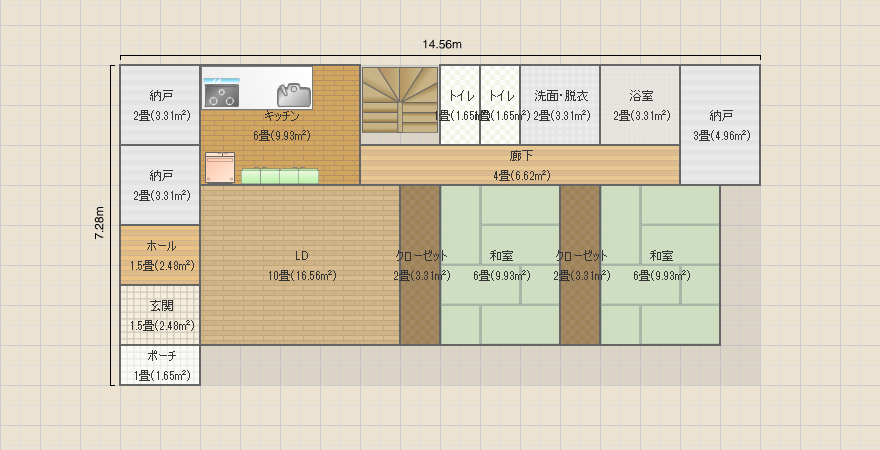Select the cooktop stove icon in kitchen

pyautogui.click(x=221, y=93)
